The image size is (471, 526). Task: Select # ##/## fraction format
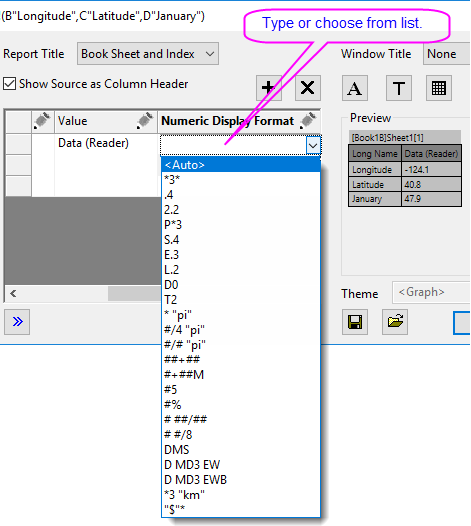coord(241,419)
